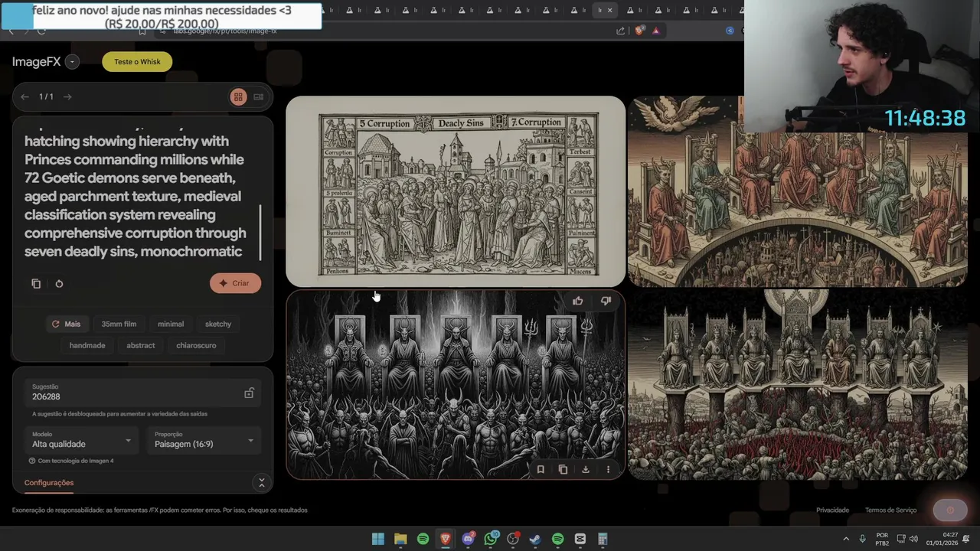This screenshot has width=980, height=551.
Task: Open Brave browser from the taskbar
Action: point(446,539)
